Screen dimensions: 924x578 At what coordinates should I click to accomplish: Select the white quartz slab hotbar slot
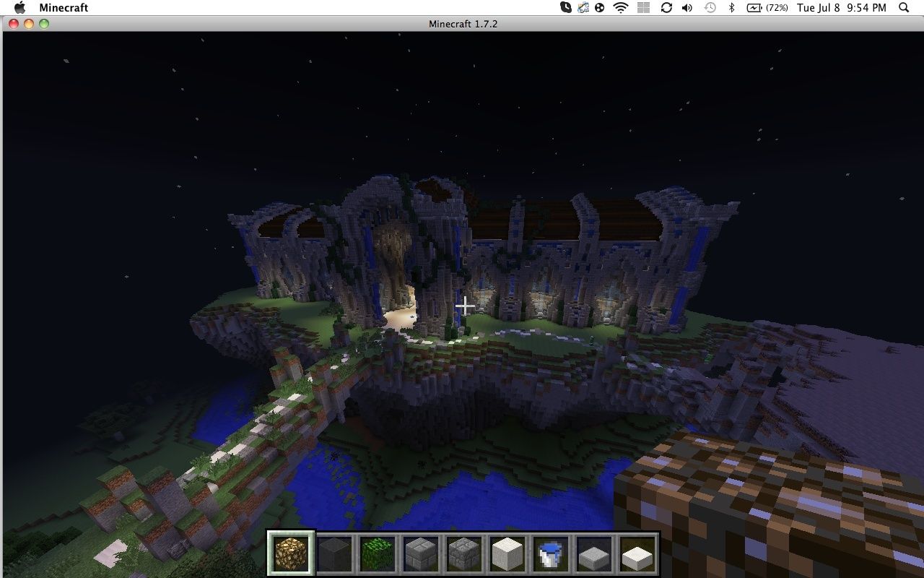637,553
